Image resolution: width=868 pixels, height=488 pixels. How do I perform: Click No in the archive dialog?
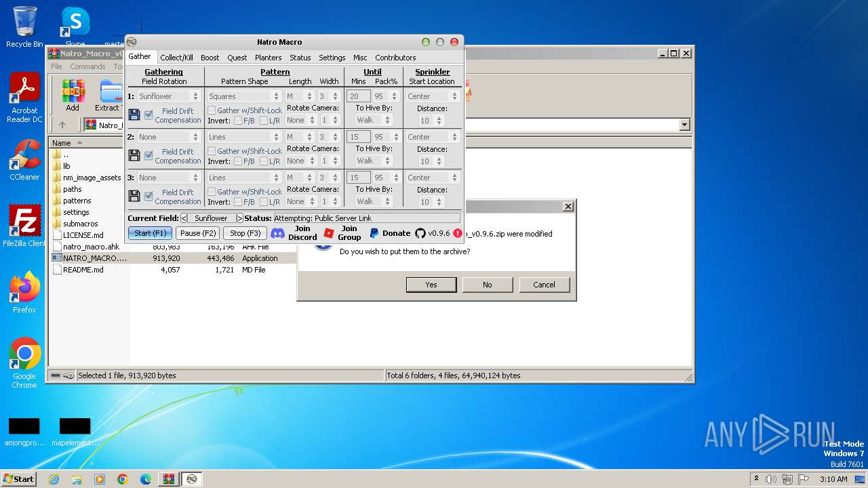tap(487, 285)
